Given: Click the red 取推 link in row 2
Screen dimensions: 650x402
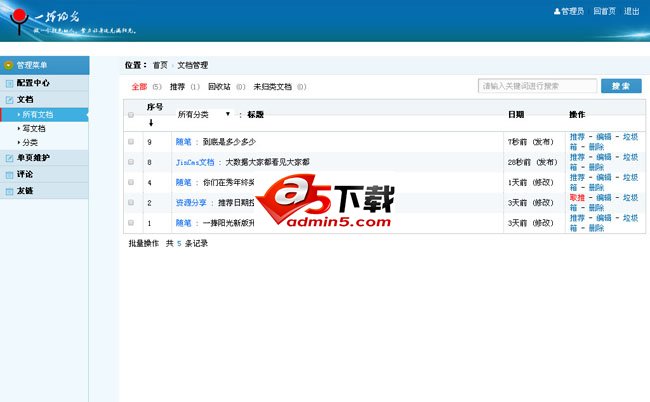Looking at the screenshot, I should [577, 198].
